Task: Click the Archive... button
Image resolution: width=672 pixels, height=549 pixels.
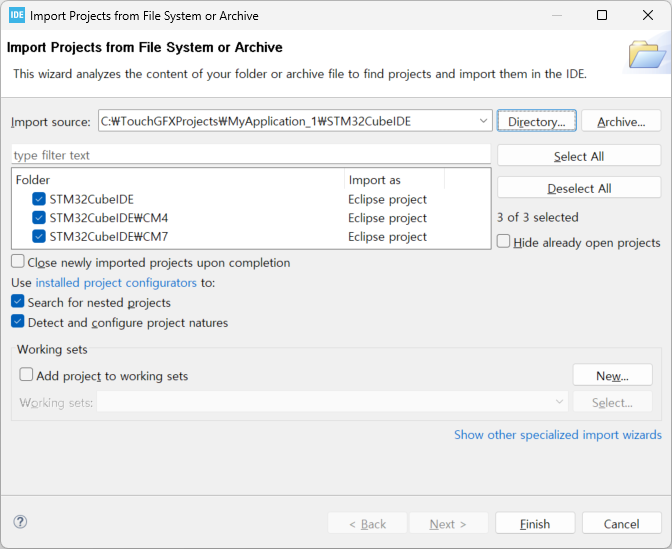Action: [621, 121]
